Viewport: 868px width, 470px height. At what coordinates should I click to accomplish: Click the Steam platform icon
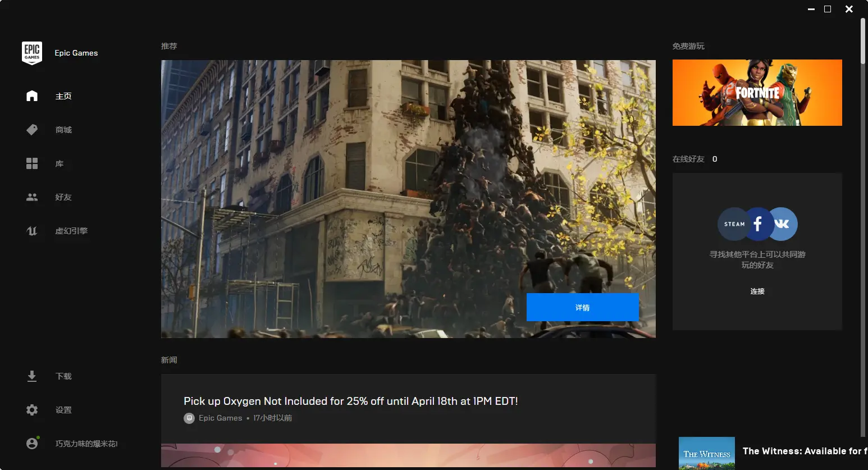(x=733, y=224)
